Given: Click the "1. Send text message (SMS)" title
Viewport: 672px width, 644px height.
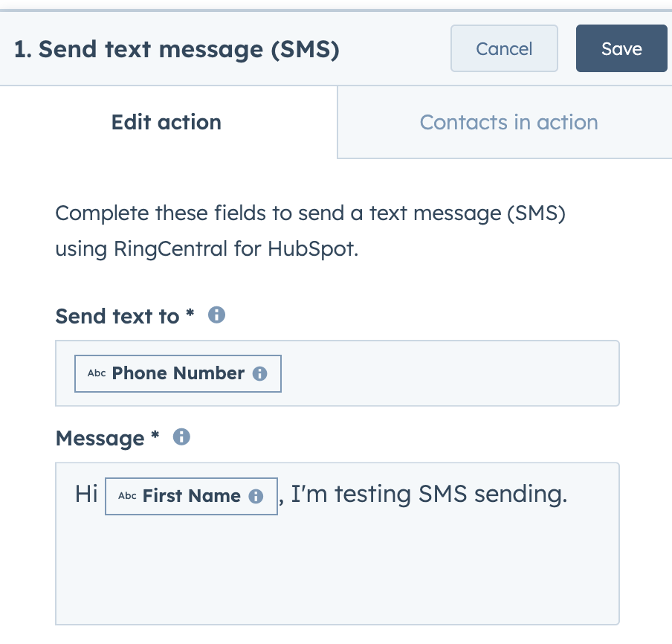Looking at the screenshot, I should pos(177,49).
